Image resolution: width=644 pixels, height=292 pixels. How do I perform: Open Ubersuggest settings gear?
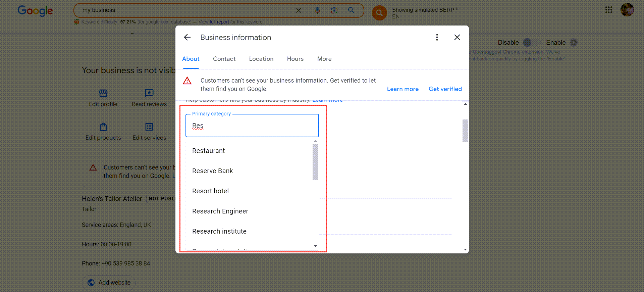574,43
